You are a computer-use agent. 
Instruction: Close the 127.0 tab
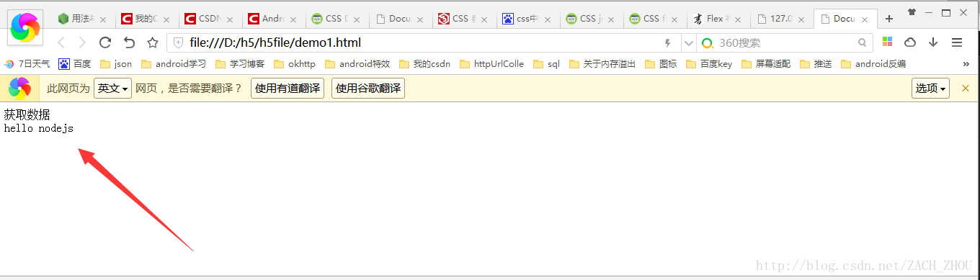pyautogui.click(x=801, y=19)
